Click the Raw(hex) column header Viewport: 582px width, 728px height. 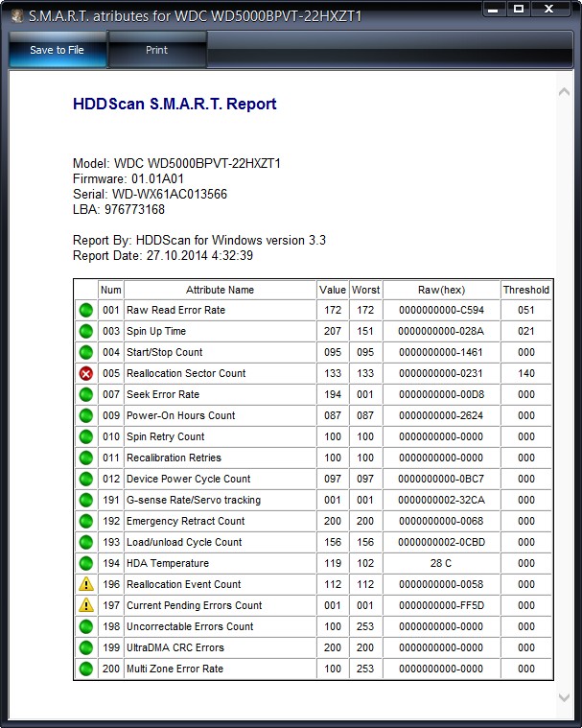pyautogui.click(x=441, y=291)
